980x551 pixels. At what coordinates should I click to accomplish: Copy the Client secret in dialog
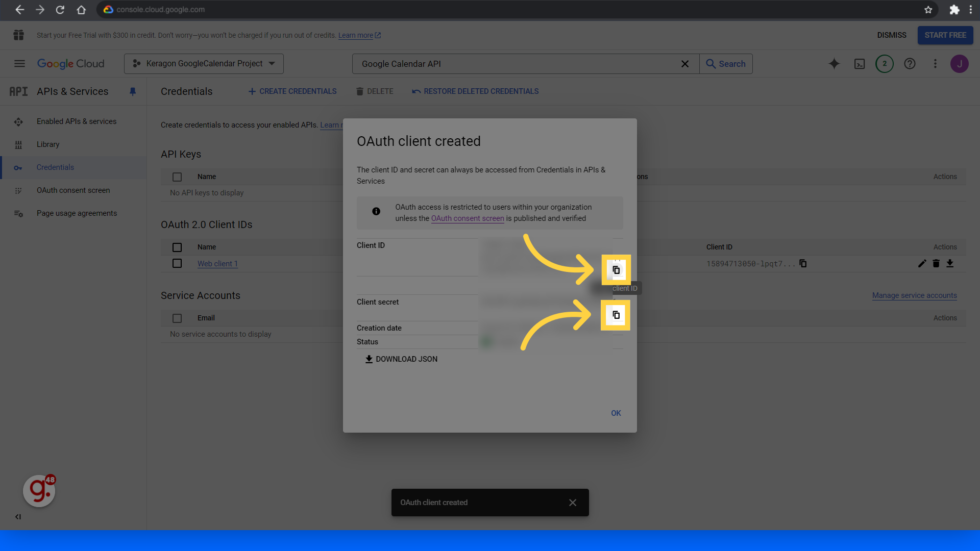click(x=616, y=315)
